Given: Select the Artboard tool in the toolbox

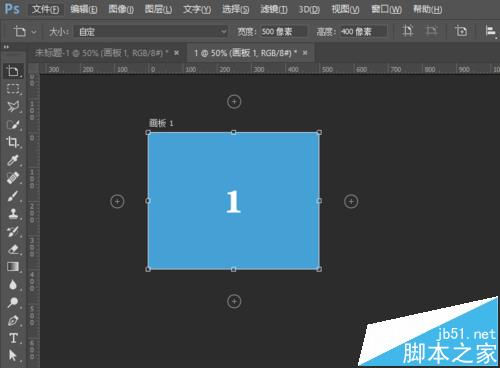Looking at the screenshot, I should [x=13, y=71].
